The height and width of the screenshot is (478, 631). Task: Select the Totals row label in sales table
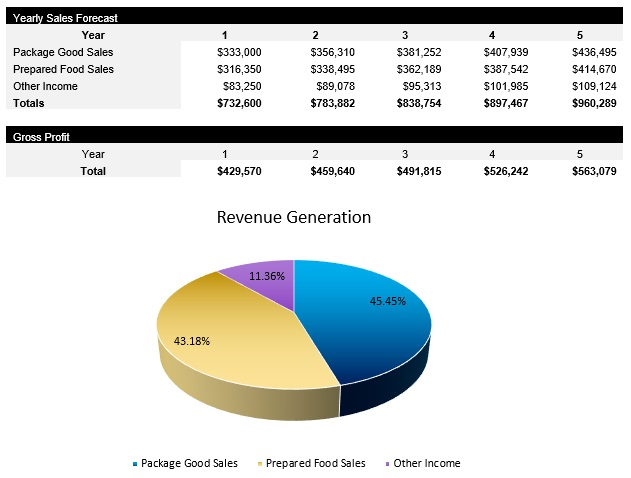point(29,103)
